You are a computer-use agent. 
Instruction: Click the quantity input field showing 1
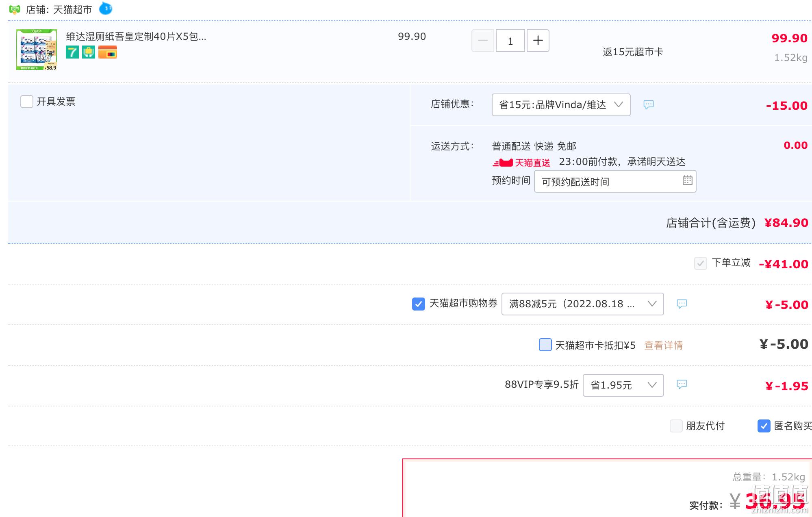coord(510,41)
